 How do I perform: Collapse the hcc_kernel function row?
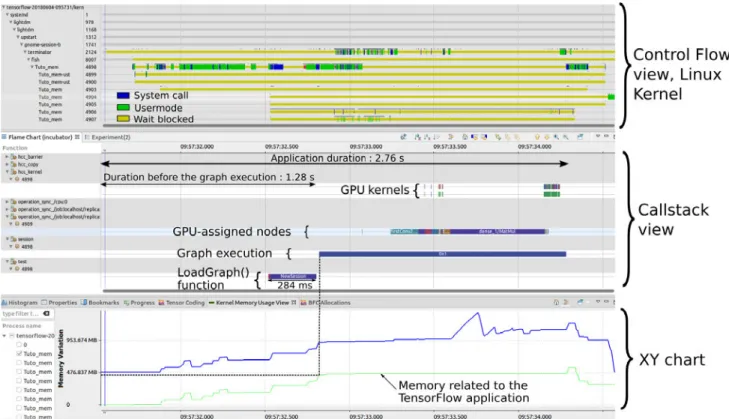[x=7, y=172]
